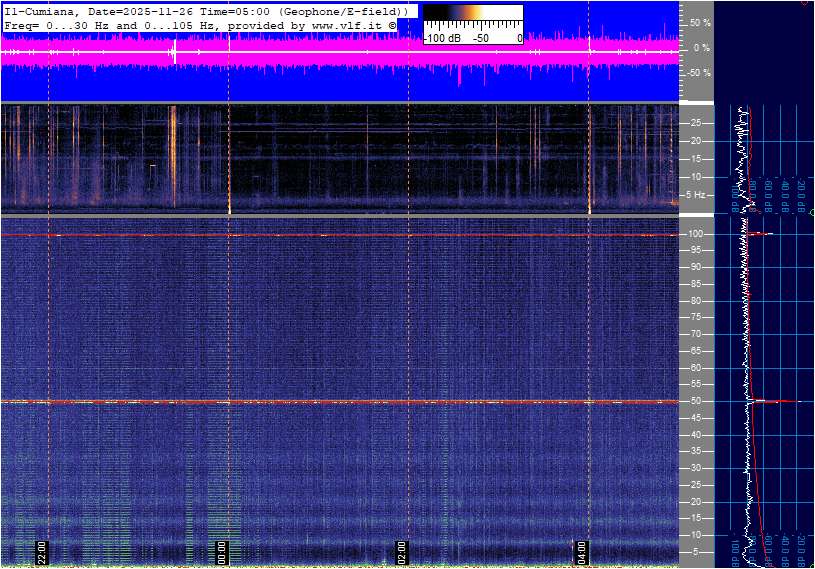815x569 pixels.
Task: Click the 50 Hz frequency axis label
Action: coord(696,401)
